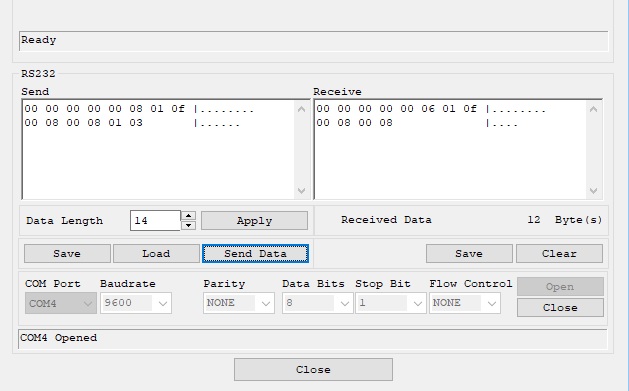The height and width of the screenshot is (391, 629).
Task: Clear the received data
Action: [559, 253]
